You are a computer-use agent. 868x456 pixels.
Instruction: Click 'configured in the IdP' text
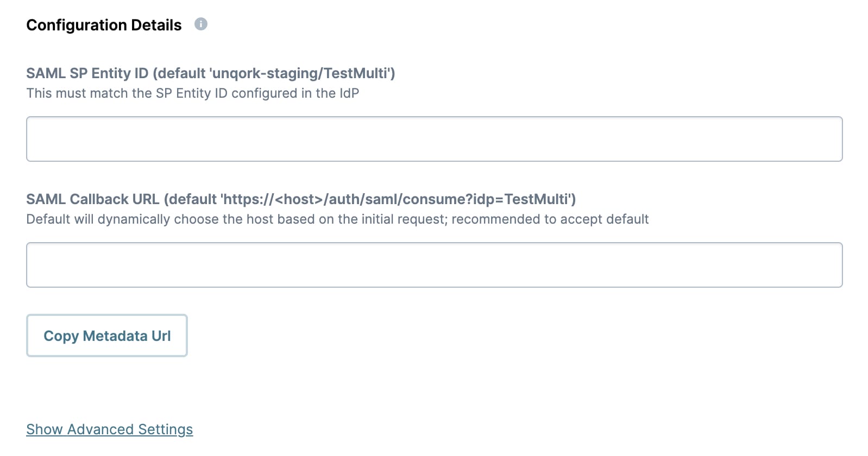pos(295,93)
